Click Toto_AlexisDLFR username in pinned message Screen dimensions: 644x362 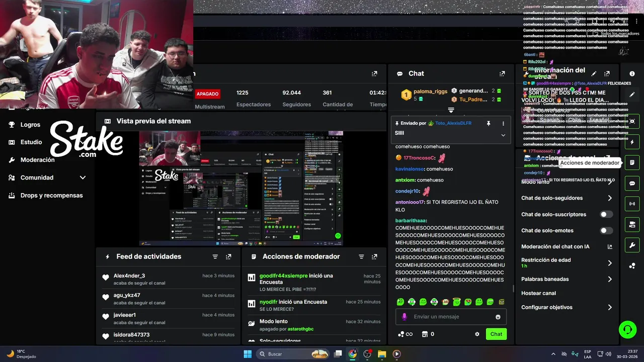click(453, 123)
